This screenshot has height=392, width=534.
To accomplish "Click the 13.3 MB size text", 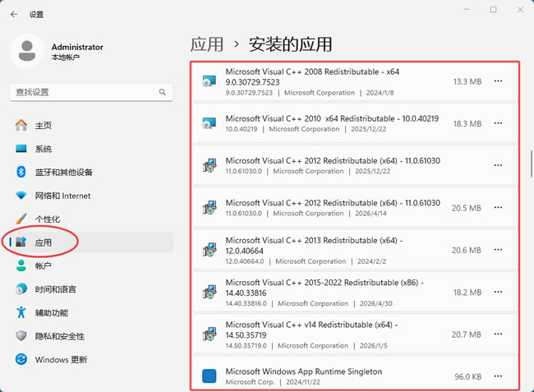I will coord(467,81).
